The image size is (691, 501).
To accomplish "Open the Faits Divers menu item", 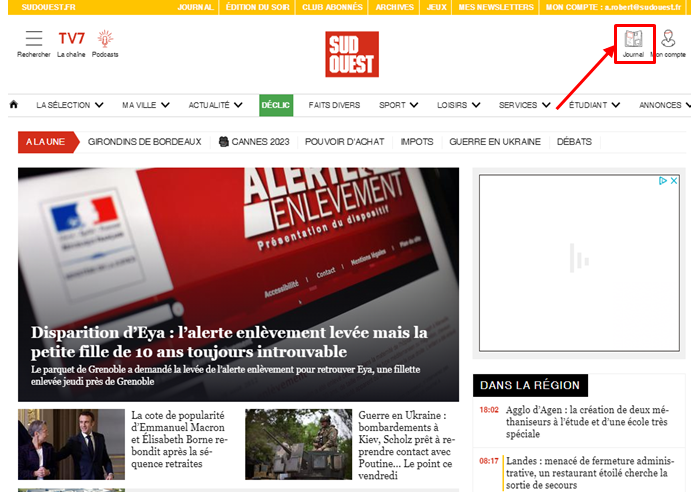I will (x=334, y=105).
